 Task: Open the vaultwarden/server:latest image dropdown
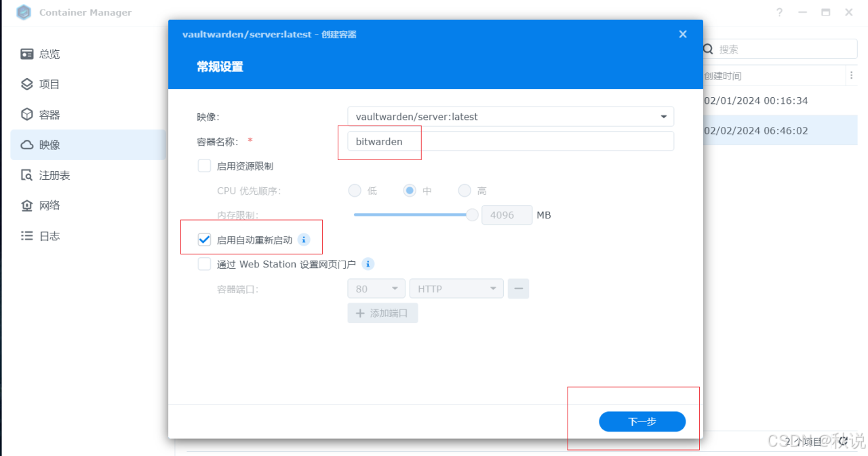[x=663, y=116]
